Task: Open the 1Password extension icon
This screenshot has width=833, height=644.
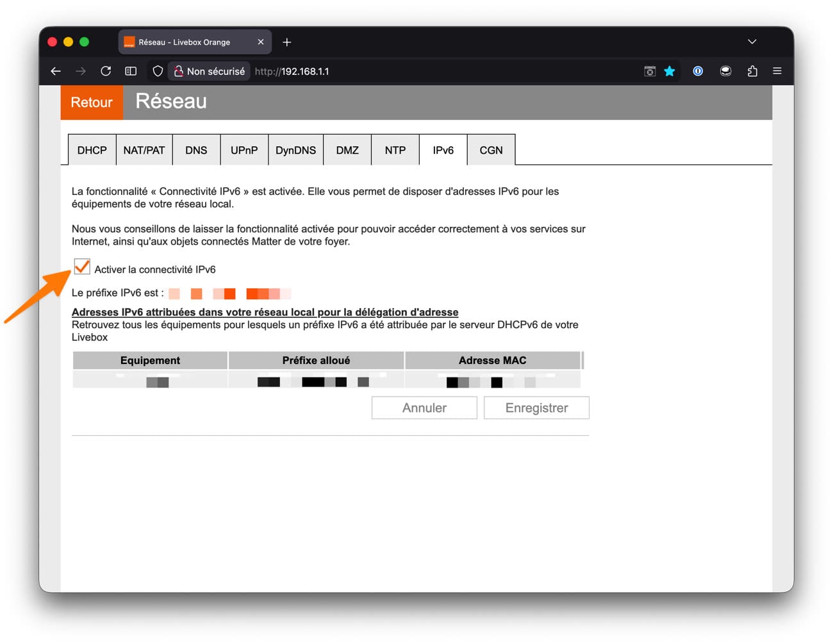Action: coord(698,71)
